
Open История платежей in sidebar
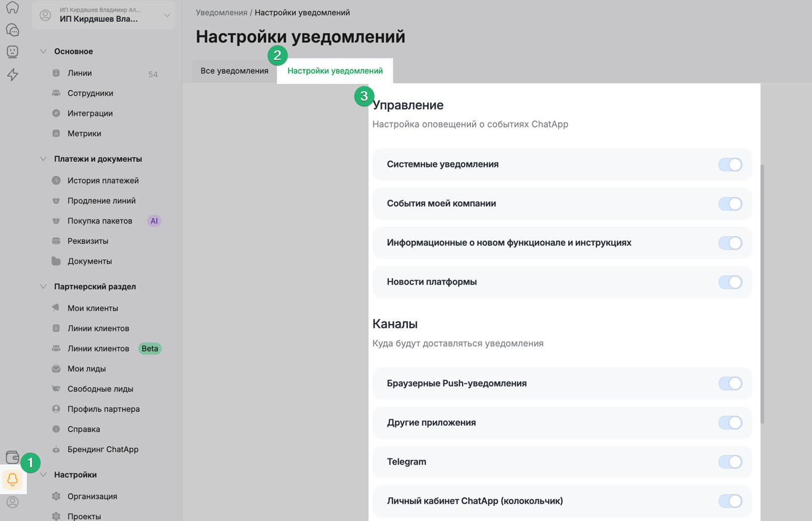click(x=103, y=181)
